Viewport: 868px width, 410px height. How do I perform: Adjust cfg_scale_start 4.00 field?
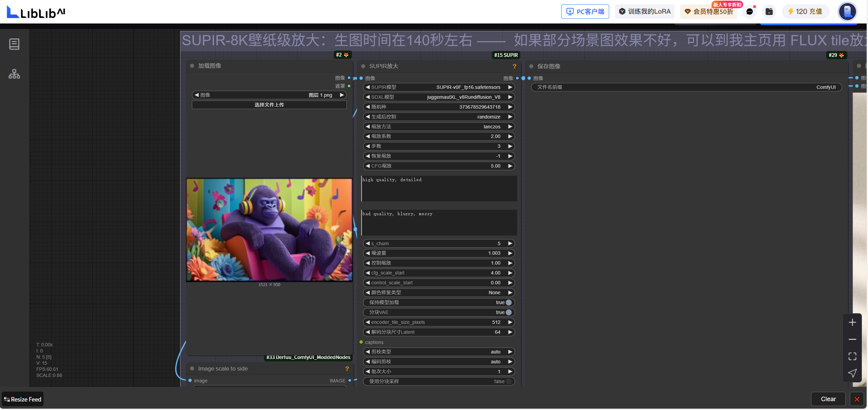click(439, 273)
